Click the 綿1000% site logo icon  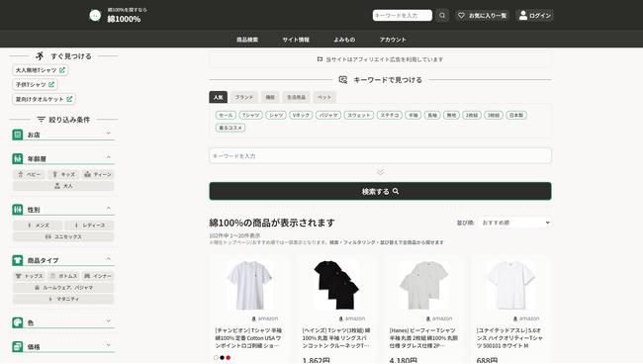95,16
